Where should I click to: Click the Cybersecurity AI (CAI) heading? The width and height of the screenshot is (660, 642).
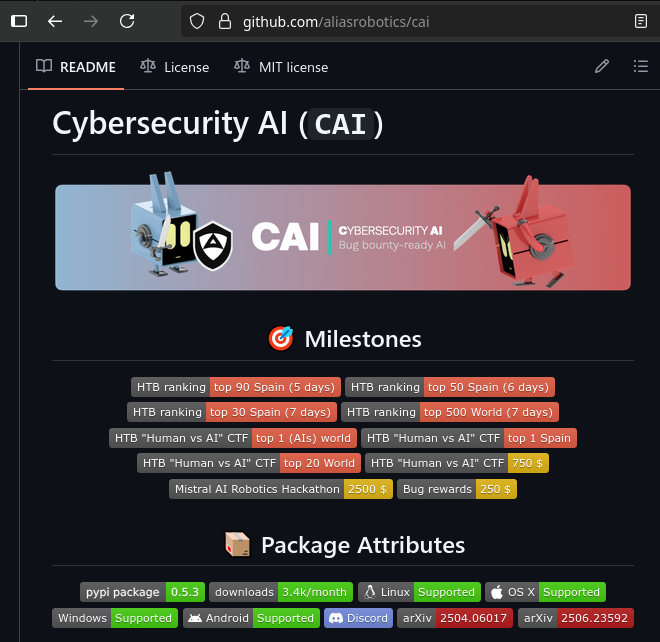[218, 124]
